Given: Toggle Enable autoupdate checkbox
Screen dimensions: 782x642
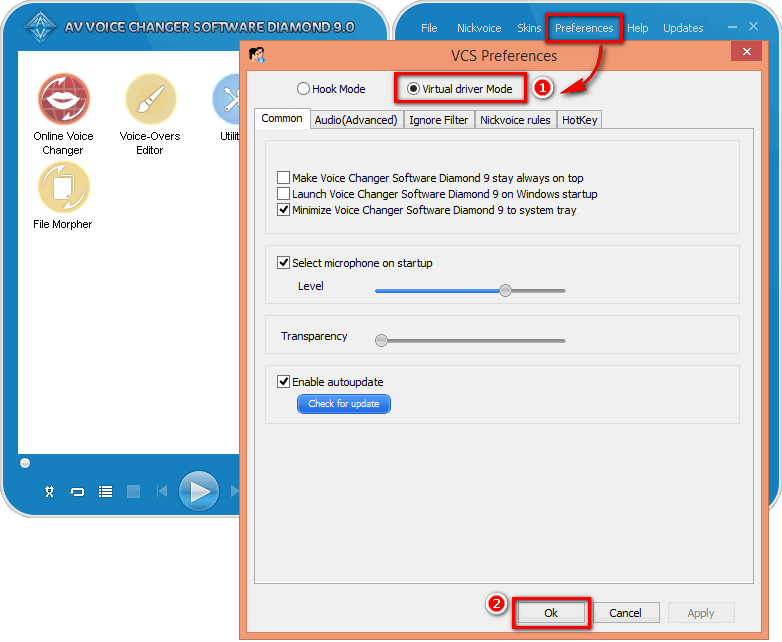Looking at the screenshot, I should click(283, 382).
